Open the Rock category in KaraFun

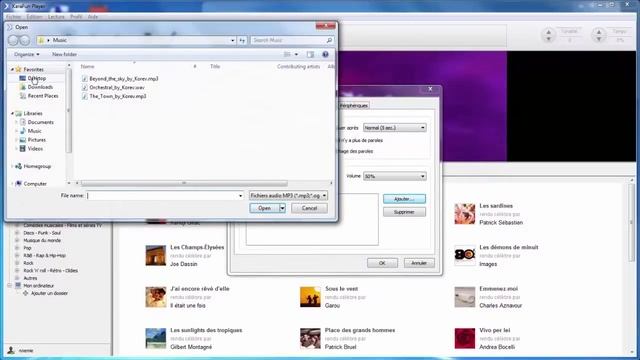pos(28,263)
